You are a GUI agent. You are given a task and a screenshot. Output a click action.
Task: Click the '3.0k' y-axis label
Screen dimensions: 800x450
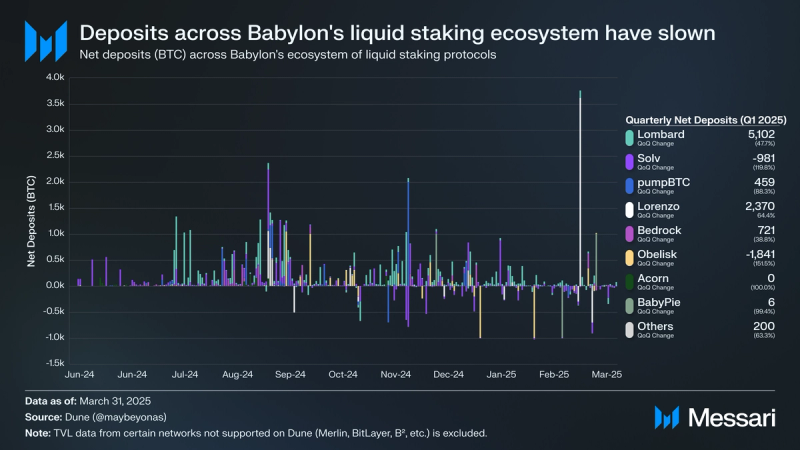click(x=55, y=129)
